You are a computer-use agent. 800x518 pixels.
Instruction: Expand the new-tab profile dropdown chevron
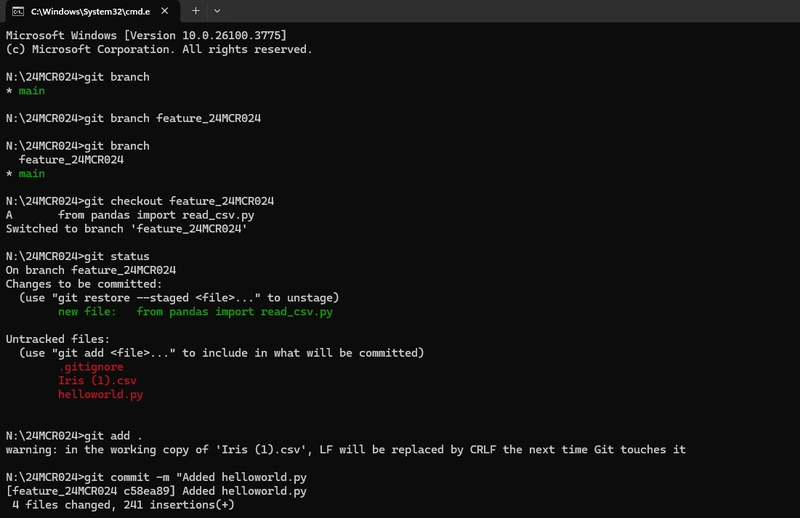217,11
